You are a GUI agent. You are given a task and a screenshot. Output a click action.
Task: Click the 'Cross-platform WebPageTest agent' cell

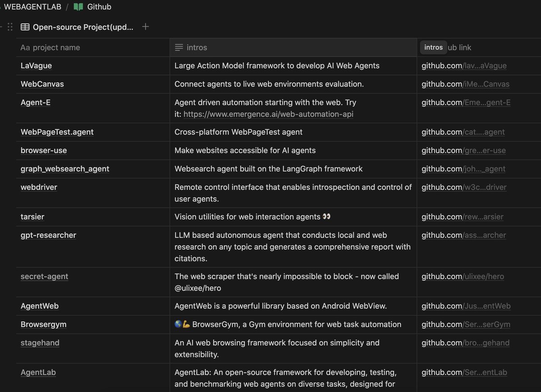pos(293,132)
